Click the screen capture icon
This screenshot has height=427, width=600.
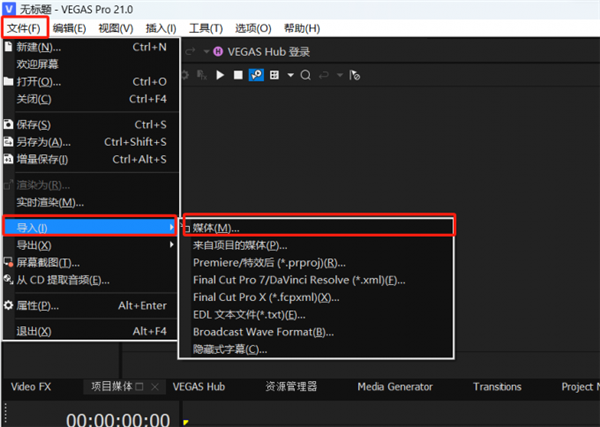tap(8, 262)
